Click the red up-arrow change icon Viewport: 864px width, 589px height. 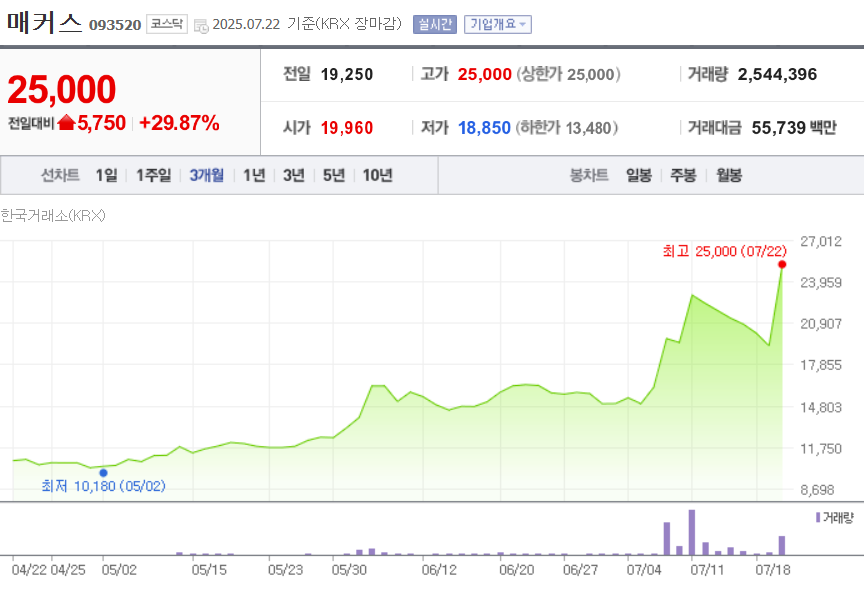(x=66, y=122)
